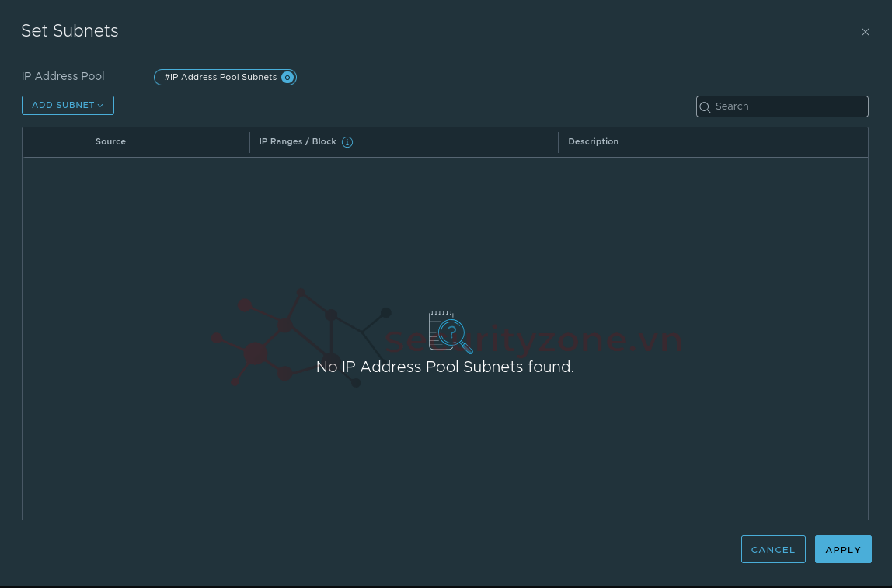The image size is (892, 588).
Task: Click the ADD SUBNET button
Action: pos(63,106)
